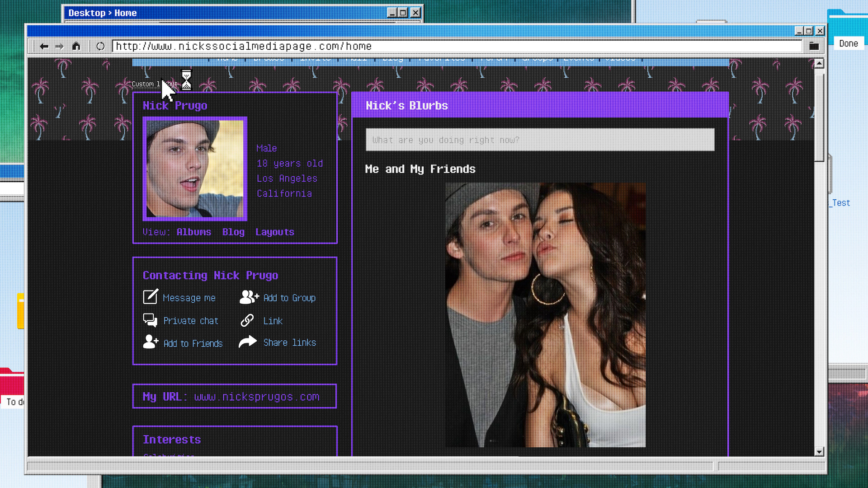Image resolution: width=868 pixels, height=488 pixels.
Task: Open Message me link
Action: pyautogui.click(x=189, y=298)
